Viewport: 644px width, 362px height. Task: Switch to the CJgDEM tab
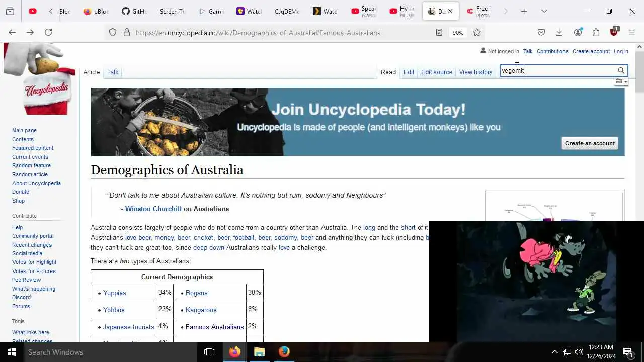[x=287, y=11]
